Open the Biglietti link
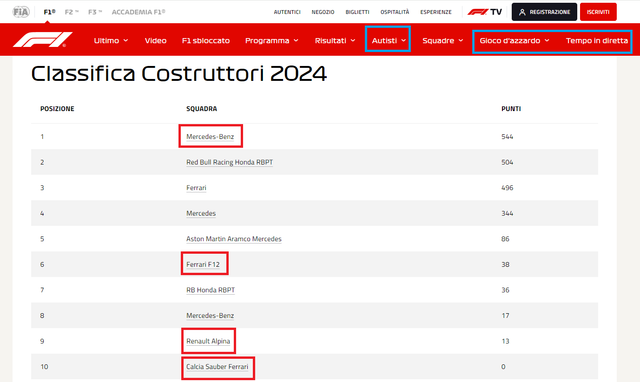This screenshot has width=640, height=382. click(357, 12)
